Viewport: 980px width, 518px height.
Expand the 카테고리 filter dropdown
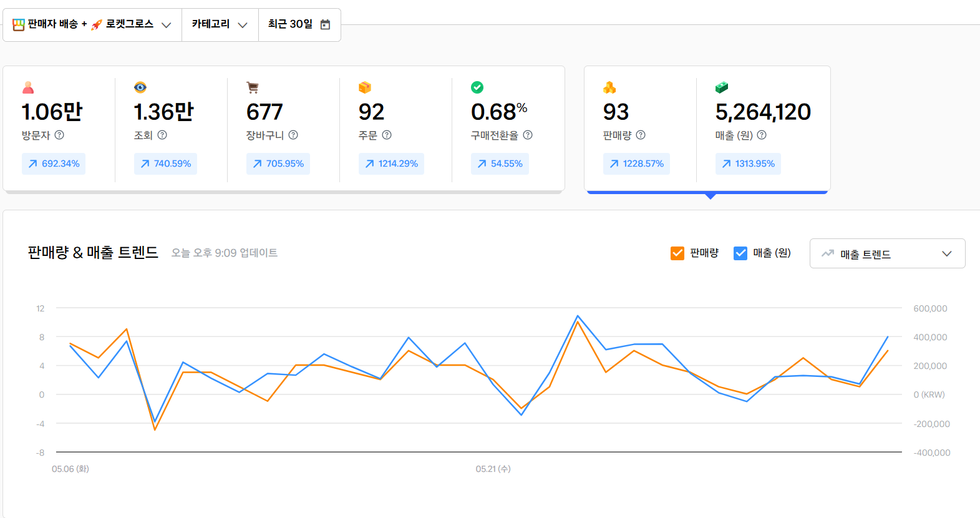[x=220, y=24]
